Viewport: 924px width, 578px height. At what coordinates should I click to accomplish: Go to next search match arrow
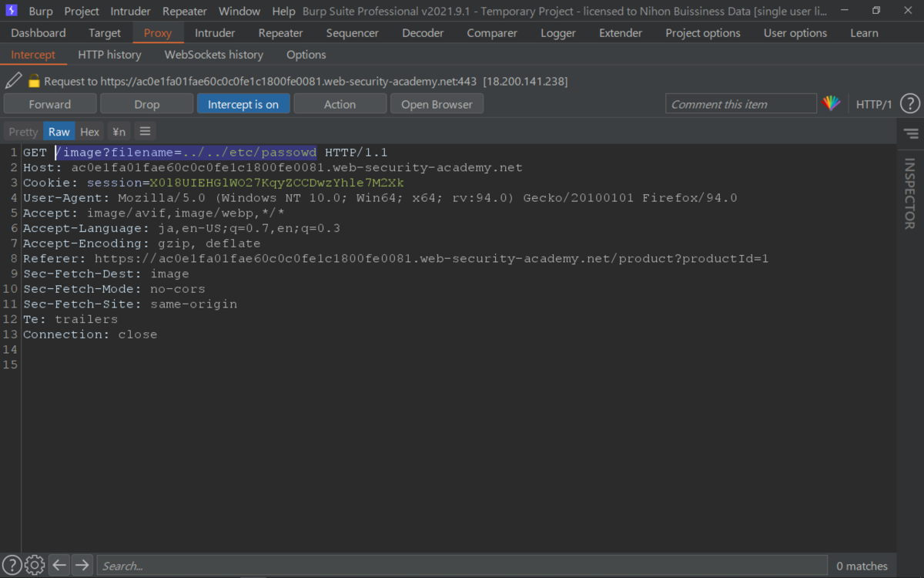point(82,565)
